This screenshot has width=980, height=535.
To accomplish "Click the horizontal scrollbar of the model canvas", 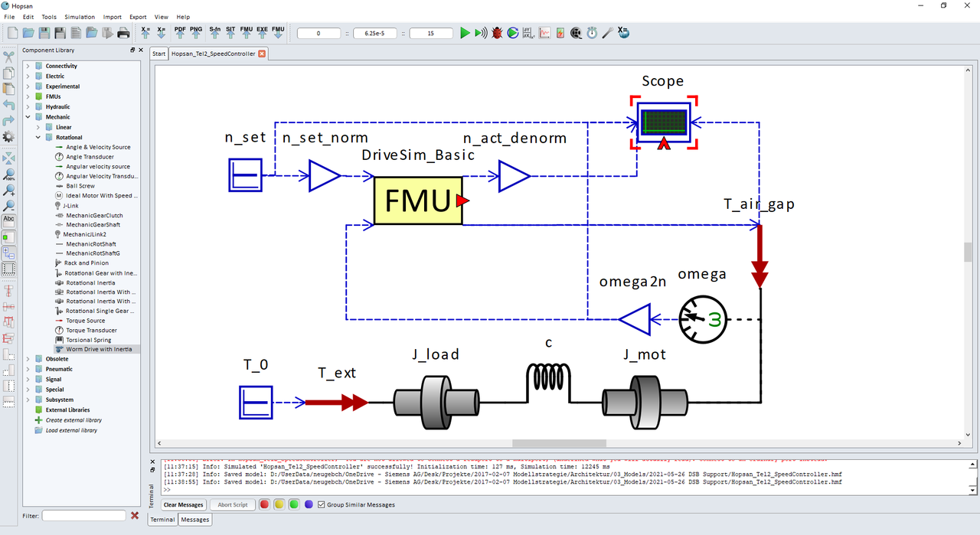I will coord(559,443).
